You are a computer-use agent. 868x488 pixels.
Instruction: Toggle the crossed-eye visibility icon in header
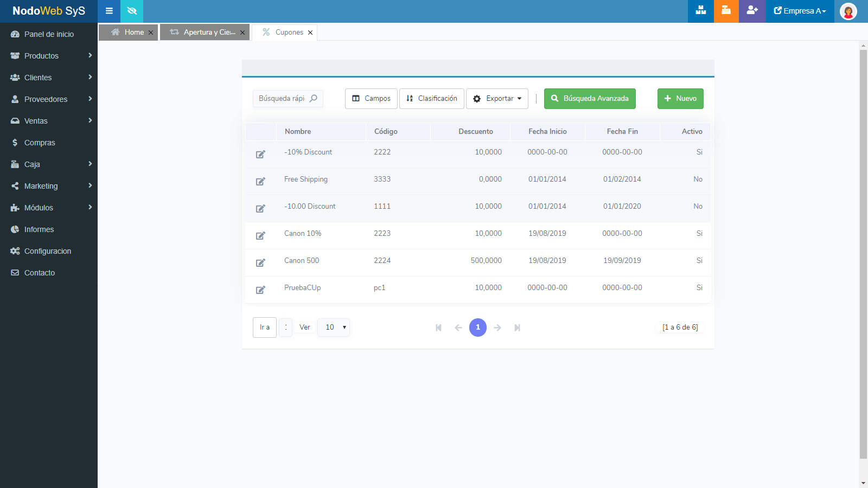132,11
